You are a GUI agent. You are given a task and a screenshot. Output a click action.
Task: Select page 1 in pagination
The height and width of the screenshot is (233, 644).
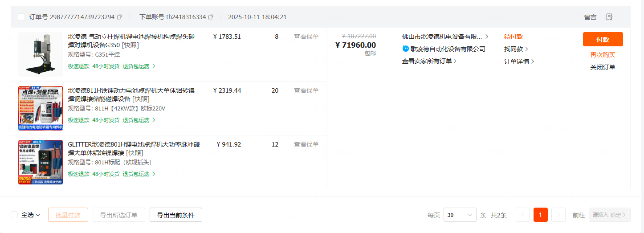coord(540,215)
